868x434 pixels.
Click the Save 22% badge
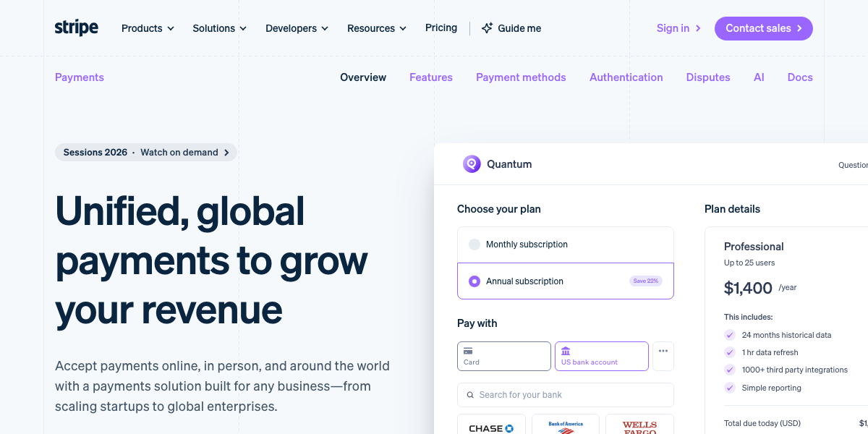click(646, 281)
